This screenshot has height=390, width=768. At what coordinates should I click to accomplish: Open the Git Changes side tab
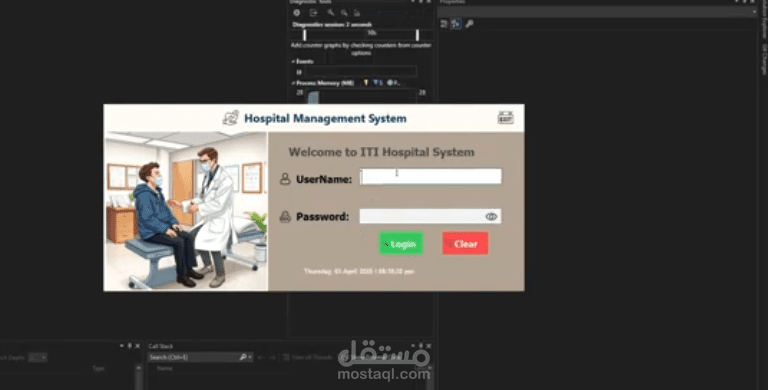(764, 59)
